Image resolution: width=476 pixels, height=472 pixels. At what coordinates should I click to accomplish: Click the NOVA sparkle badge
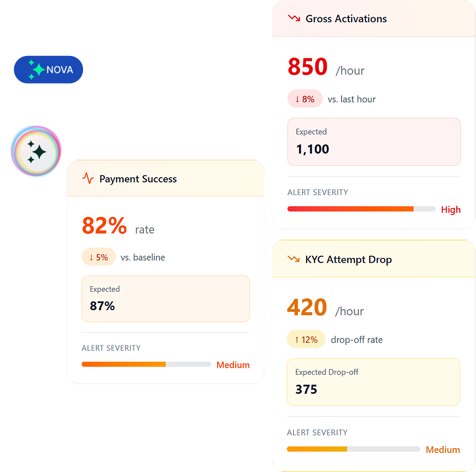point(48,70)
